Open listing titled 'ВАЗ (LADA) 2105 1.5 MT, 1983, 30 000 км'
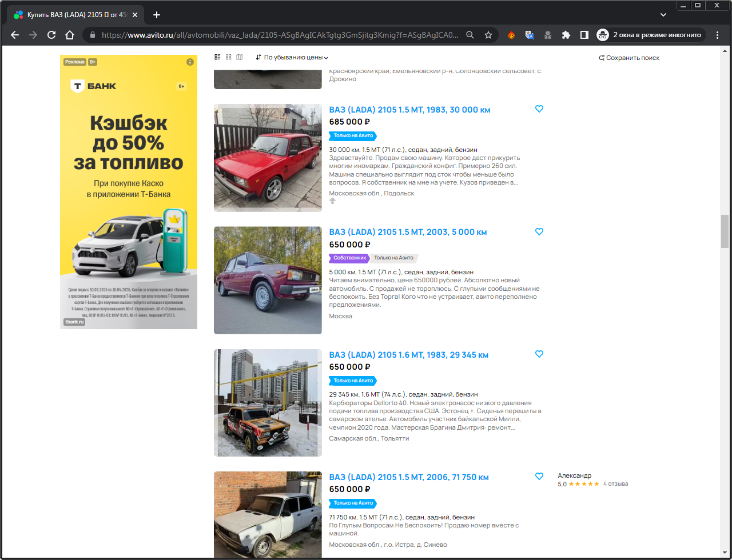Screen dimensions: 732x560 (x=409, y=110)
